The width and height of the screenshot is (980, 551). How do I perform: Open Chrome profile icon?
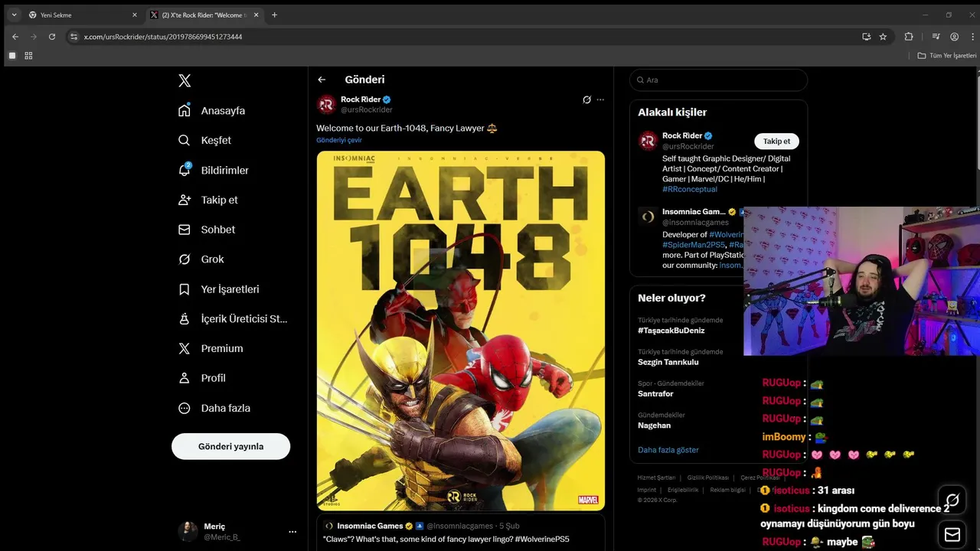(954, 36)
